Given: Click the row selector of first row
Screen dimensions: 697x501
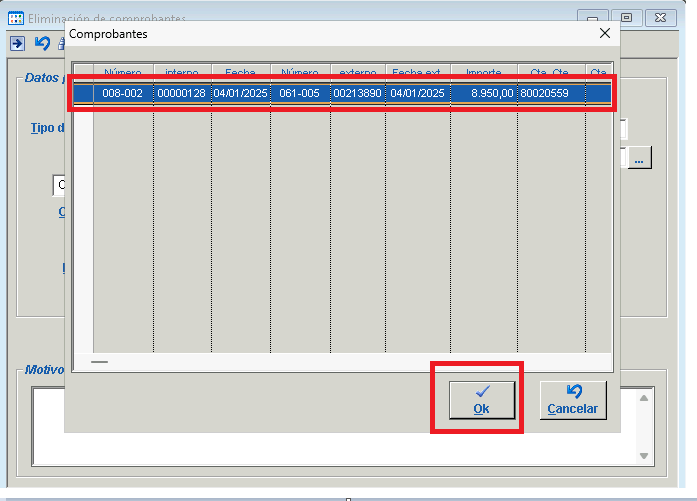Looking at the screenshot, I should point(84,93).
